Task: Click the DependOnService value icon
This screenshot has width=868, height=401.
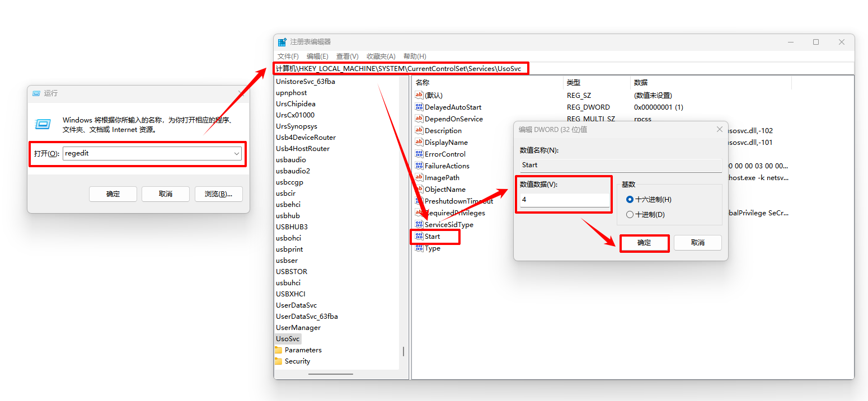Action: [x=419, y=119]
